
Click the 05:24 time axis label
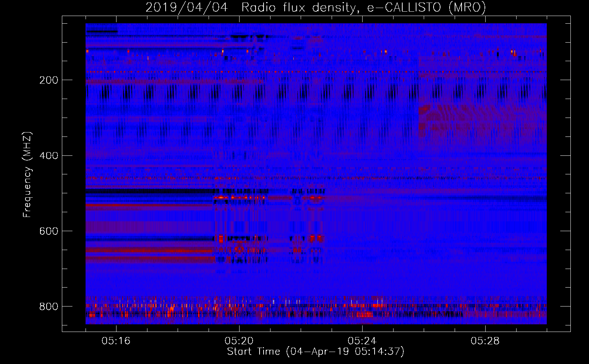pos(362,341)
